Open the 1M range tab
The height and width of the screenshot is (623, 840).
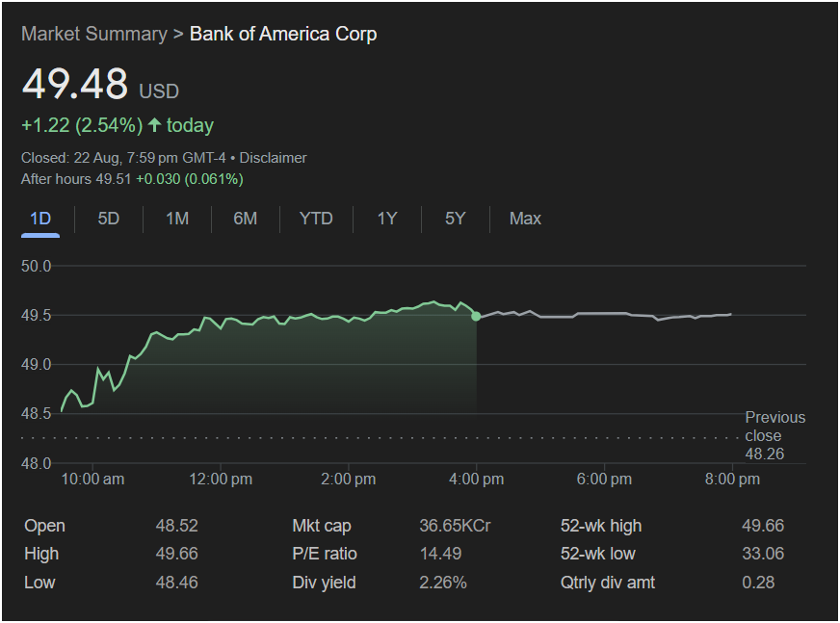pos(177,219)
